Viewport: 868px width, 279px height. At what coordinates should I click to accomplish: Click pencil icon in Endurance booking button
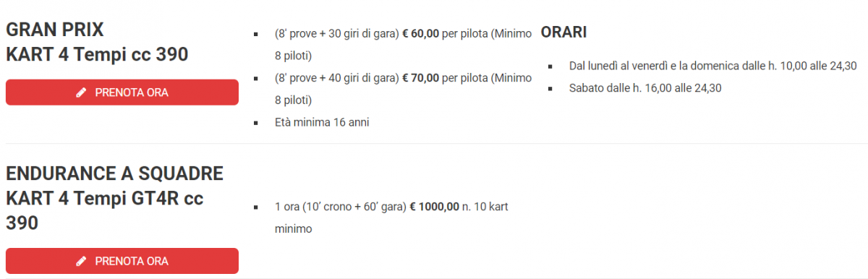tap(81, 261)
